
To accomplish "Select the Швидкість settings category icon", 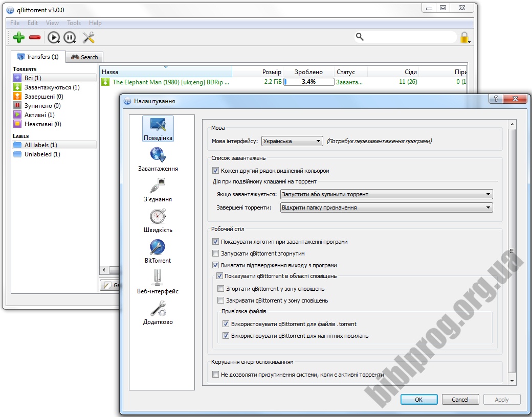I will 158,221.
